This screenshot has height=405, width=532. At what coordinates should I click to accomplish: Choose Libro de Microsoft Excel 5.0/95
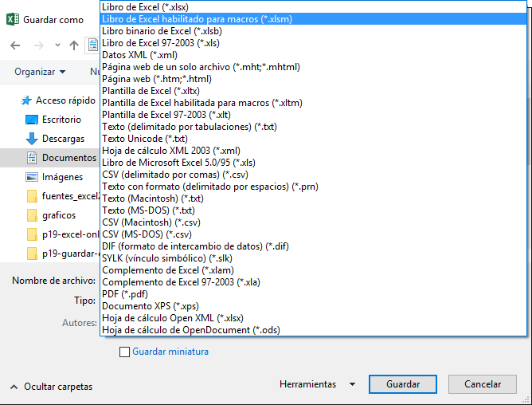click(x=313, y=163)
